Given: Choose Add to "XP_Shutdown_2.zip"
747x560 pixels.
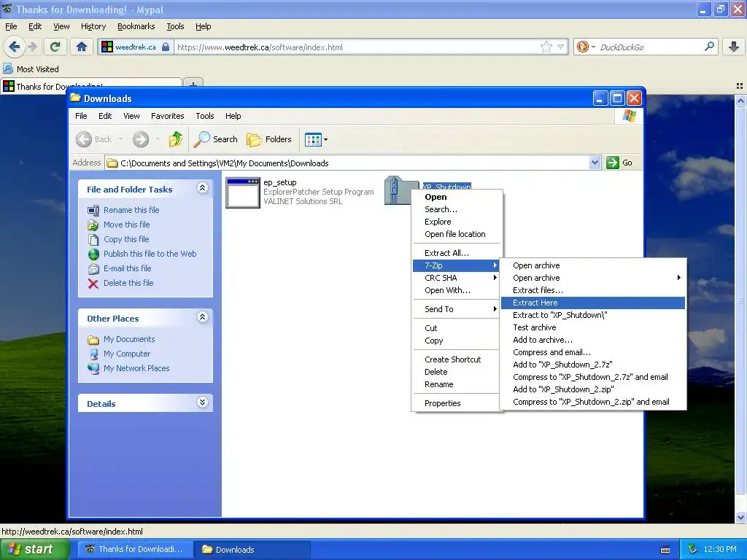Looking at the screenshot, I should tap(592, 389).
